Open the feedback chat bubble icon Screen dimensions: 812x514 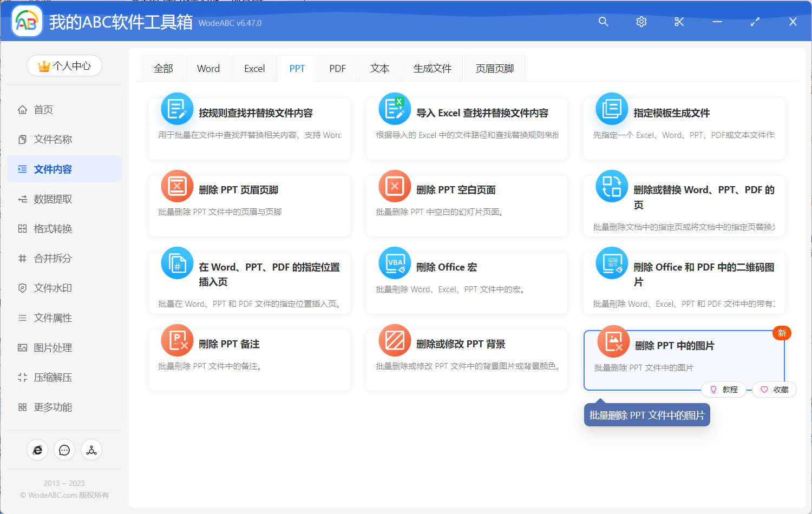click(64, 450)
